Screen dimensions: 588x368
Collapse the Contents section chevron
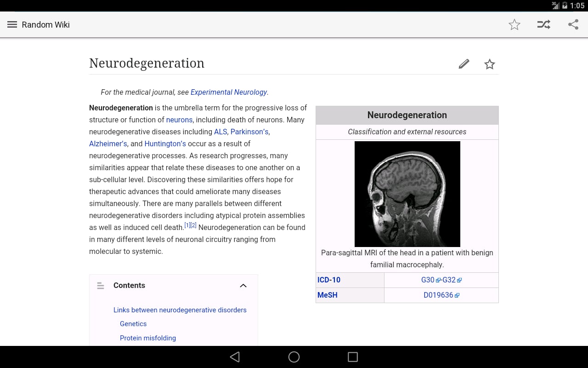click(x=243, y=286)
